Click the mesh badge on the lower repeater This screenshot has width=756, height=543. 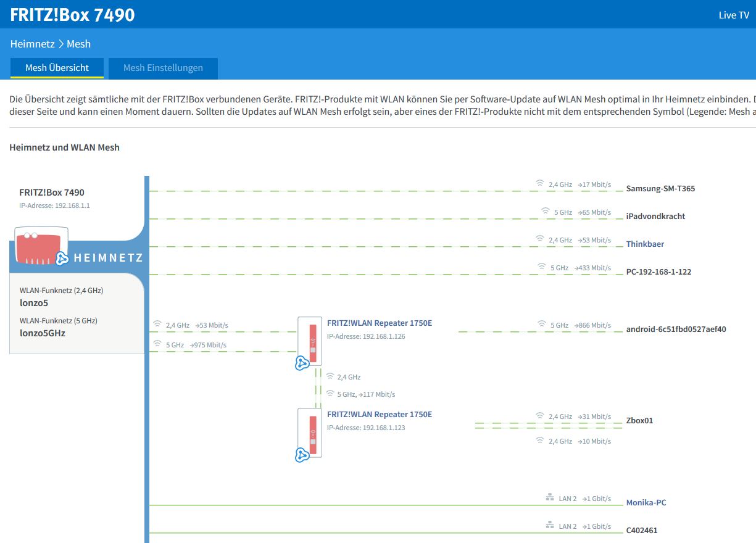pyautogui.click(x=302, y=455)
